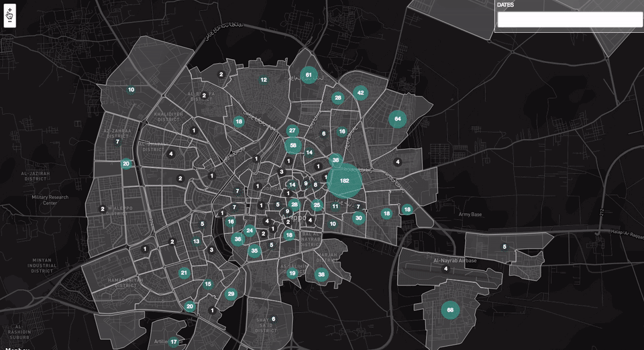Click the 19 cluster in As-Salihin district
The image size is (644, 350).
(292, 273)
